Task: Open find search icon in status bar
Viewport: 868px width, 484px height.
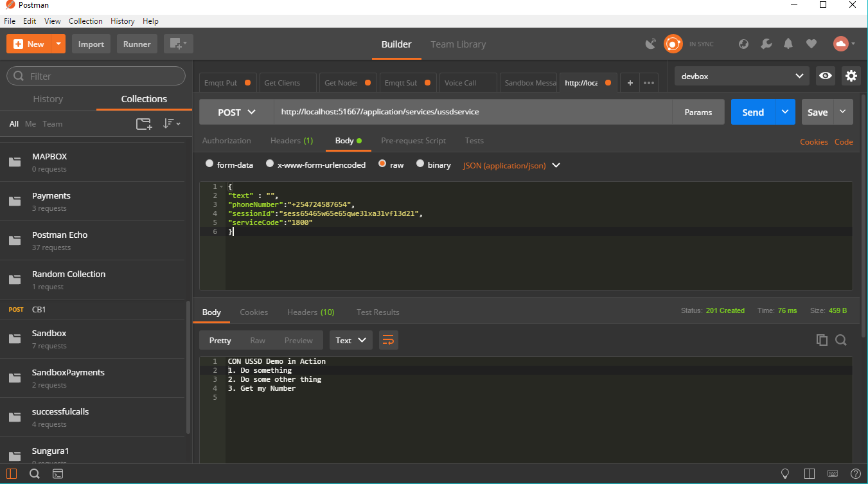Action: click(35, 474)
